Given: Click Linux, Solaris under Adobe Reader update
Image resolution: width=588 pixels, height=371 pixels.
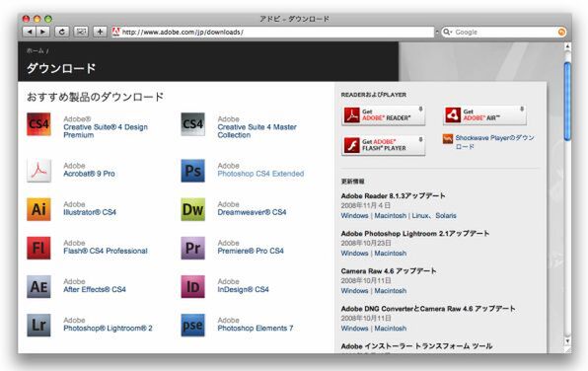Looking at the screenshot, I should point(434,216).
